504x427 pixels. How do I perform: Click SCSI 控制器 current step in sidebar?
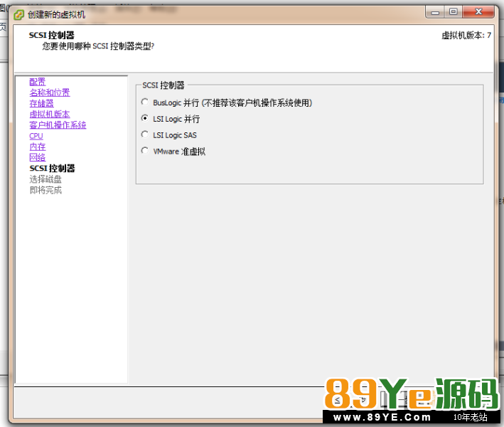(x=52, y=168)
